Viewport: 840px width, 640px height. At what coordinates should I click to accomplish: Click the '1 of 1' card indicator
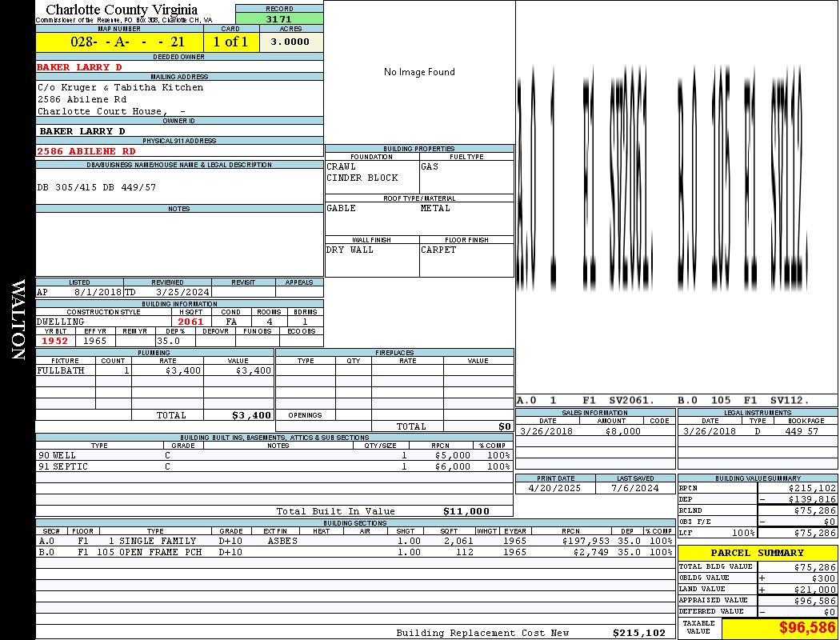(231, 42)
